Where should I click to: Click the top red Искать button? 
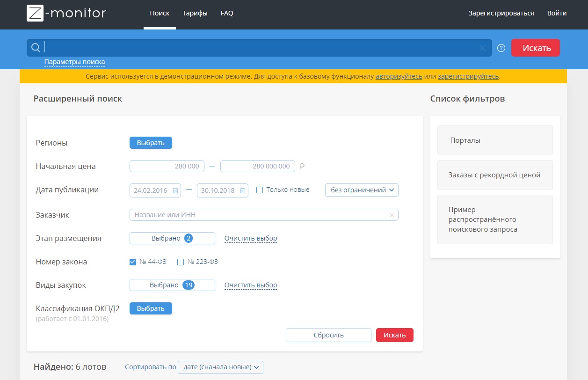point(536,48)
